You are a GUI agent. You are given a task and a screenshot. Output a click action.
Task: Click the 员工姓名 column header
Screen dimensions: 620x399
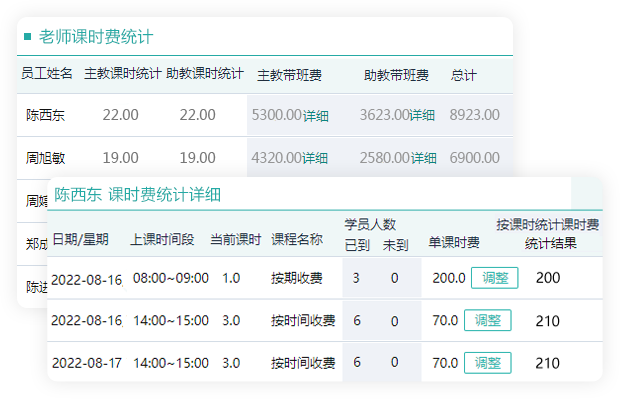47,73
